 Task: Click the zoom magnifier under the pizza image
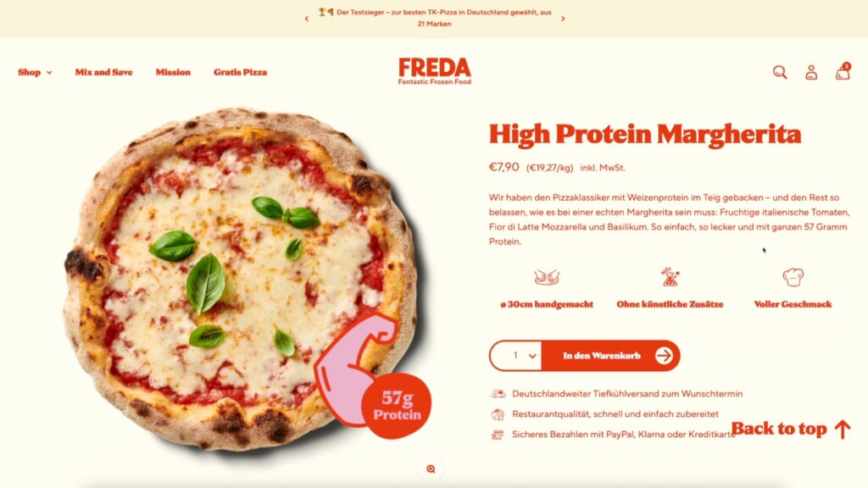point(431,469)
